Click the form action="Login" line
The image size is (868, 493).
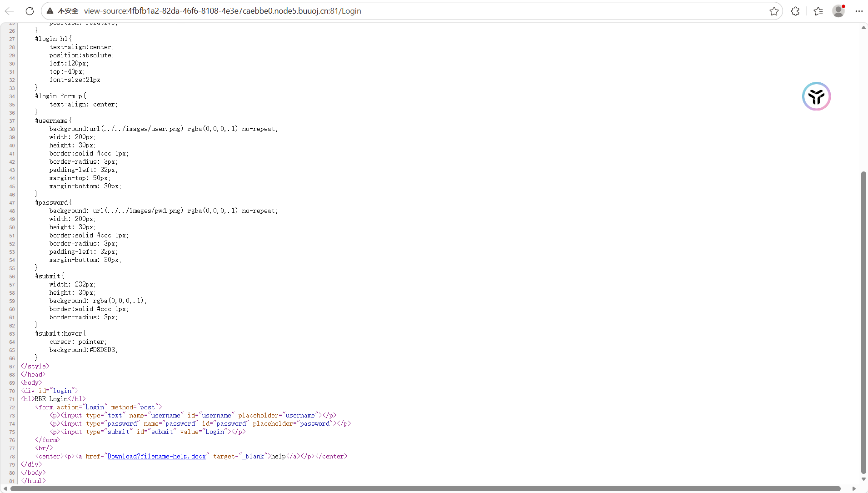point(99,407)
